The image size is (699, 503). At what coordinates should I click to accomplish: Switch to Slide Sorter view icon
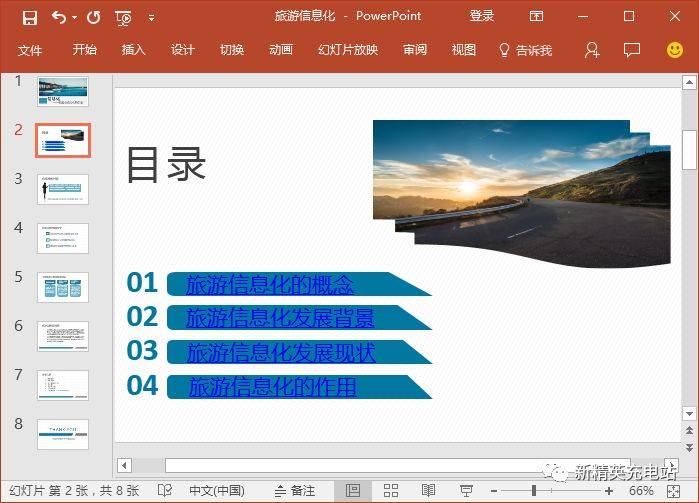391,491
